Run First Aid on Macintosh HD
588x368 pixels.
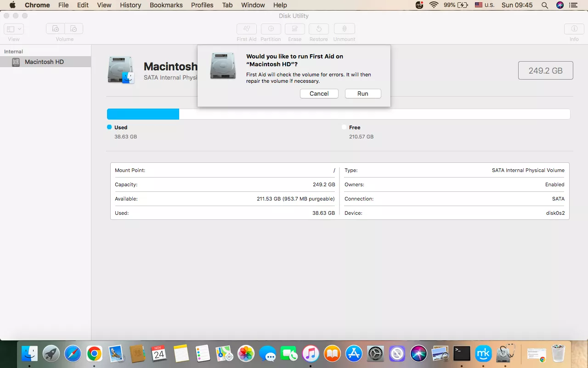click(x=362, y=93)
